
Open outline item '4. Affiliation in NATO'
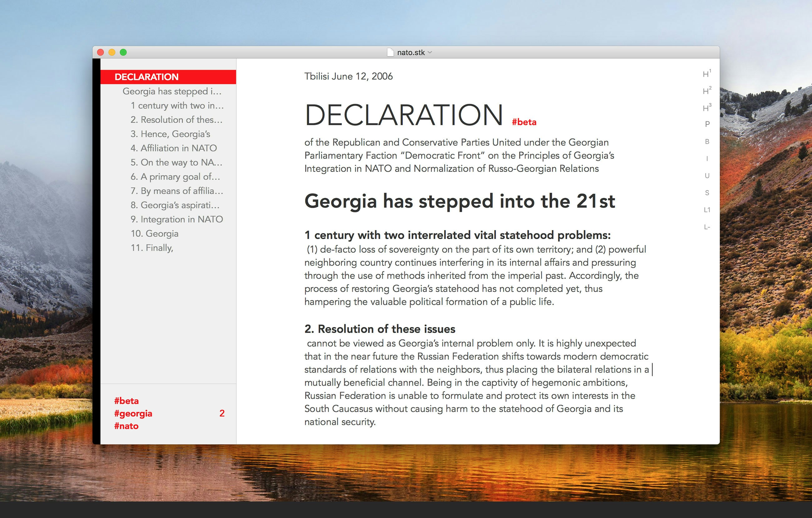tap(174, 148)
